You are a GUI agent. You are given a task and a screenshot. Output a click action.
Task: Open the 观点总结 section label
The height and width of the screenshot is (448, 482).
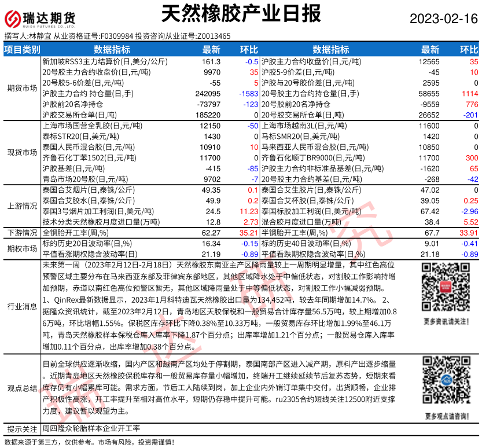[x=22, y=388]
